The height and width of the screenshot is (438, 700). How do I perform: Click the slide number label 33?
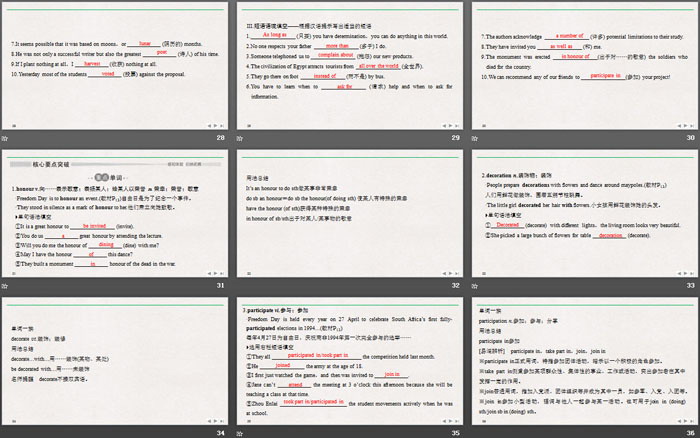[689, 285]
